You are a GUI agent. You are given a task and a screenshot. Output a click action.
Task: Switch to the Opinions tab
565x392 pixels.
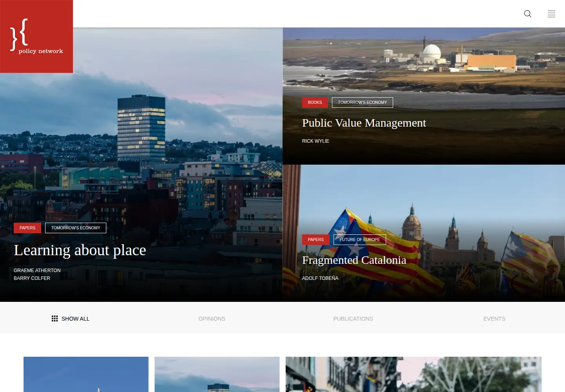coord(212,319)
